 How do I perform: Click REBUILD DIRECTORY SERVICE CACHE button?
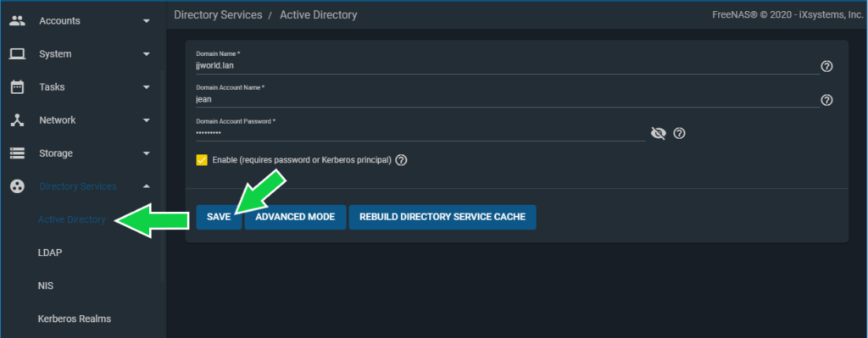pyautogui.click(x=442, y=217)
